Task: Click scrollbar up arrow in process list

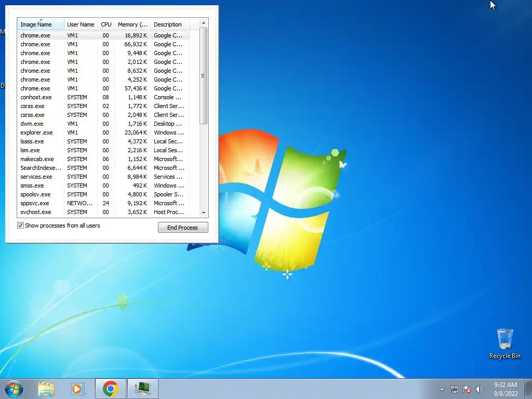Action: [204, 23]
